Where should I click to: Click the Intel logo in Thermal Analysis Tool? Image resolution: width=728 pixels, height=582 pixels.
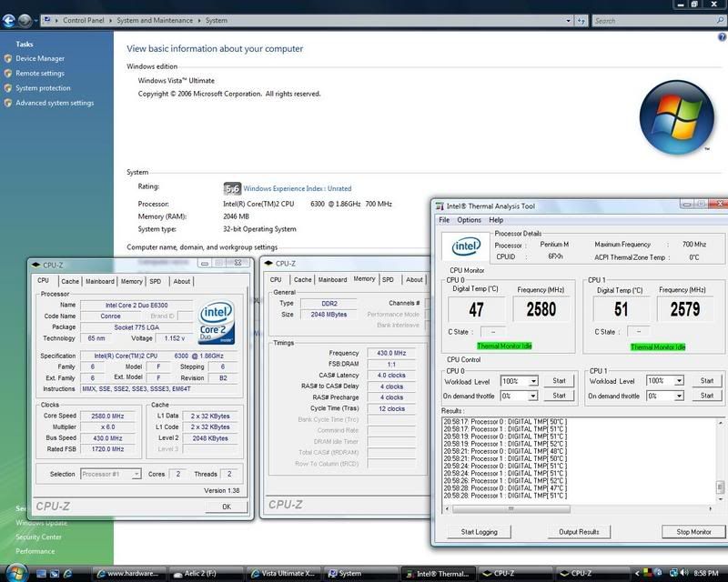click(466, 246)
